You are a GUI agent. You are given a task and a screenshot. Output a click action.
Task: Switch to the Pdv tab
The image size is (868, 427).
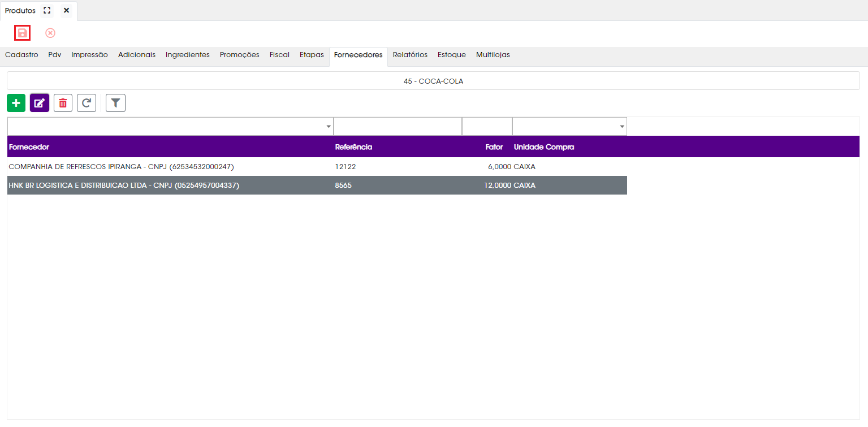click(55, 55)
